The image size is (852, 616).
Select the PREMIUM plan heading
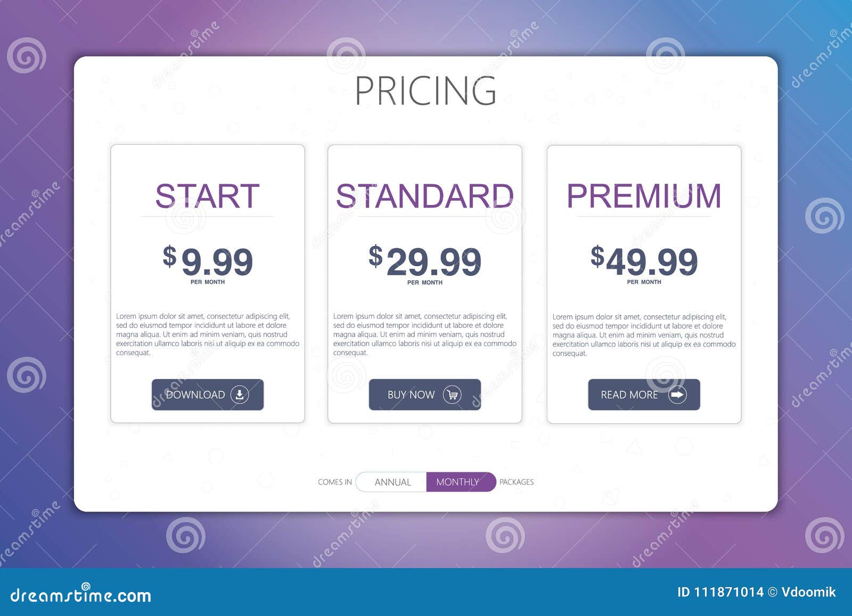644,196
